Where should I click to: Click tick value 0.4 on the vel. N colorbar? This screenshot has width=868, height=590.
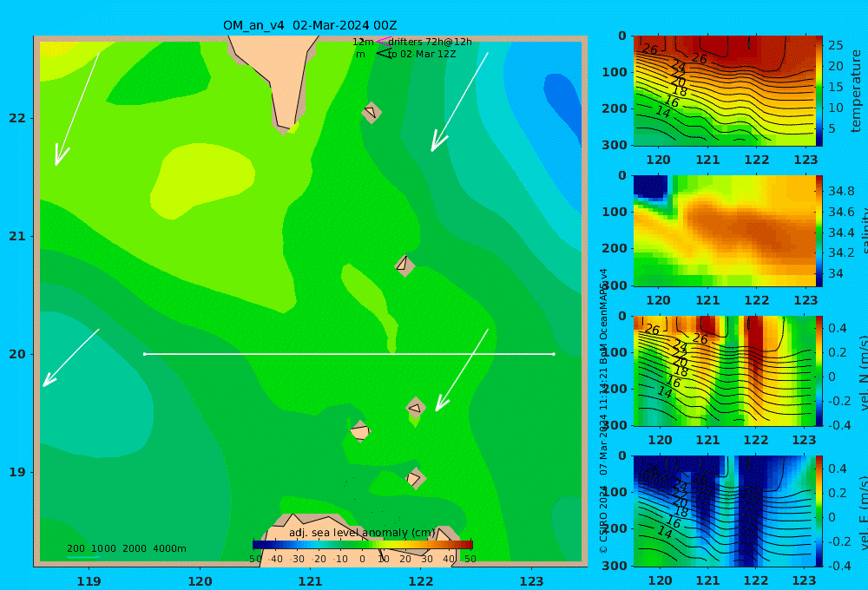pos(837,328)
